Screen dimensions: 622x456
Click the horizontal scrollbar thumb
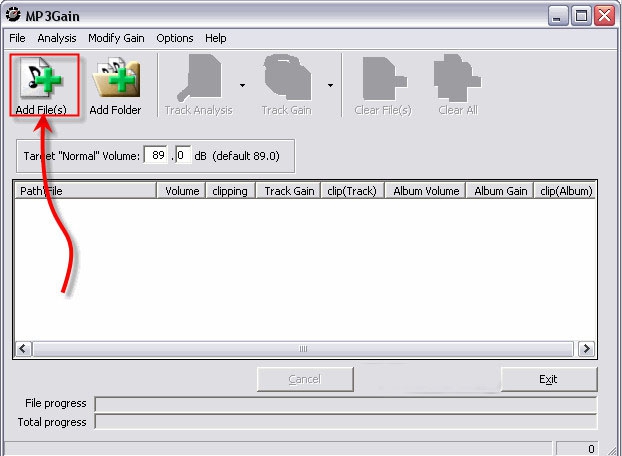[x=303, y=349]
